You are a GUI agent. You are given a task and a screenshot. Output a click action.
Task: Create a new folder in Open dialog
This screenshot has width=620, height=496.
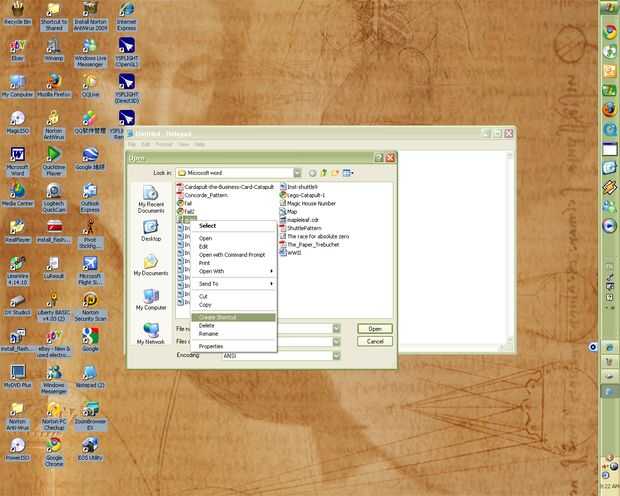click(335, 173)
